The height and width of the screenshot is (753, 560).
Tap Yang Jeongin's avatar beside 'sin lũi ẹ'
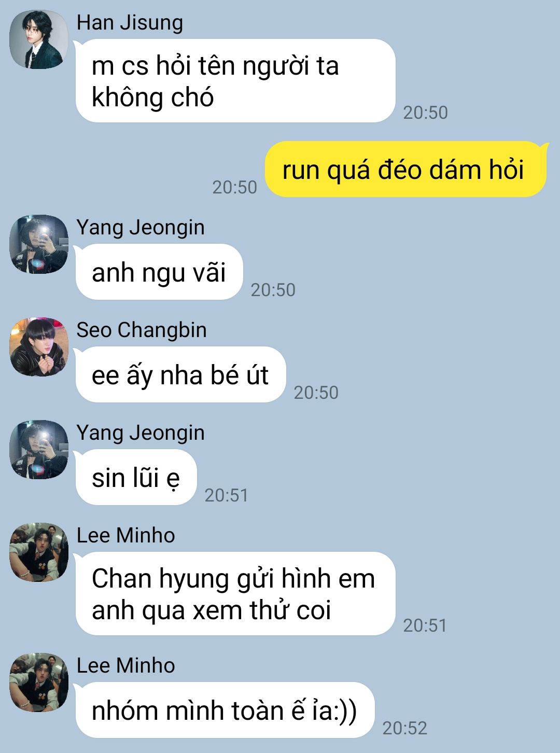[39, 450]
